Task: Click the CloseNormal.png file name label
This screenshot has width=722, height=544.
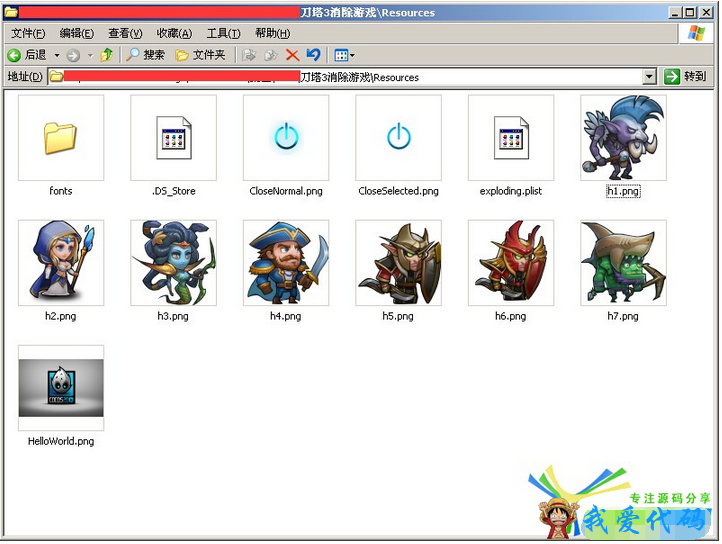Action: [x=286, y=191]
